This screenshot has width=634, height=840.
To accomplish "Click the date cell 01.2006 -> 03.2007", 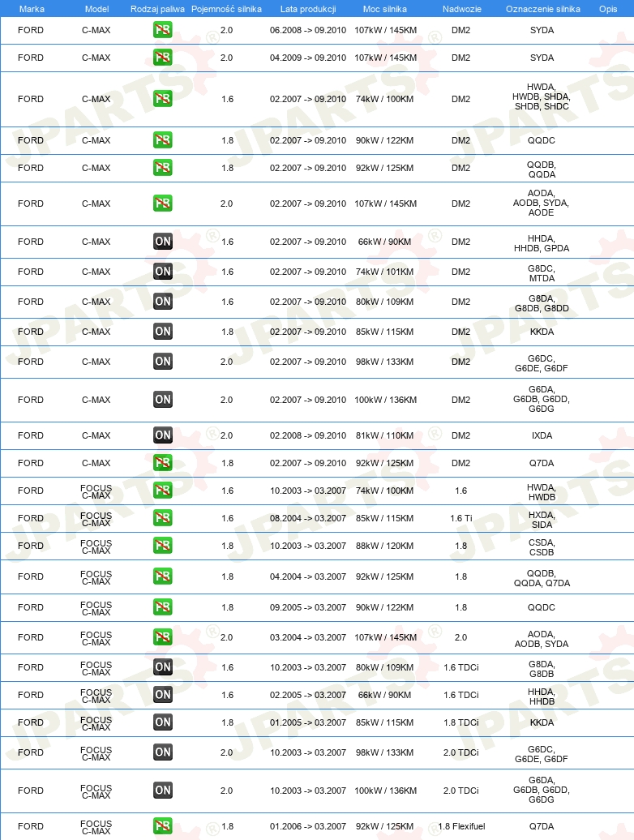I will pyautogui.click(x=308, y=826).
